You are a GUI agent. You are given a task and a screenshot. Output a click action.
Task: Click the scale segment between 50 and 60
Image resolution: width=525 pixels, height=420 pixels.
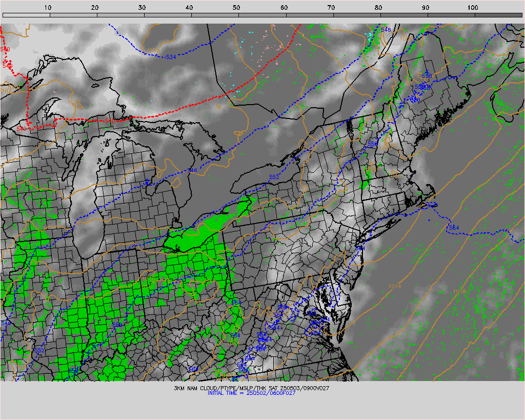click(x=262, y=15)
